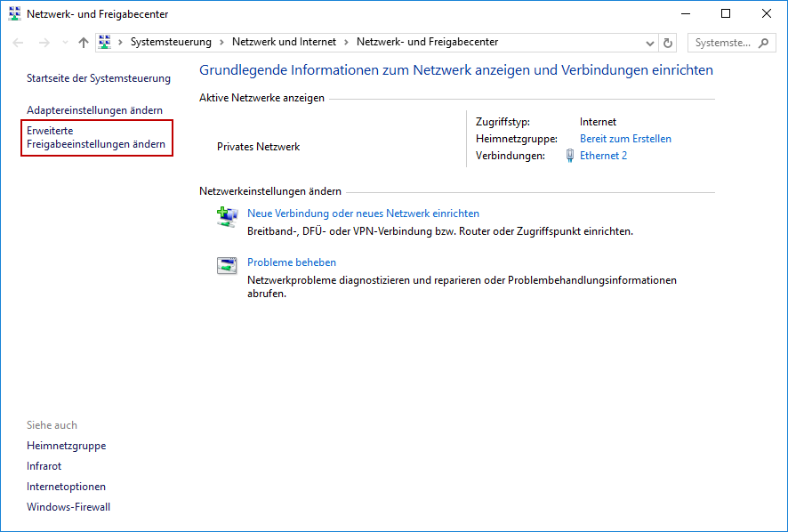Minimize the Netzwerk- und Freigabecenter window
The width and height of the screenshot is (788, 532).
[x=686, y=14]
